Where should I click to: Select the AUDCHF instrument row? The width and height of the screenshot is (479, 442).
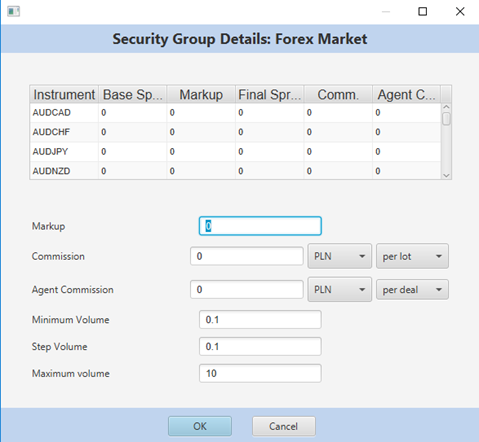[x=235, y=132]
